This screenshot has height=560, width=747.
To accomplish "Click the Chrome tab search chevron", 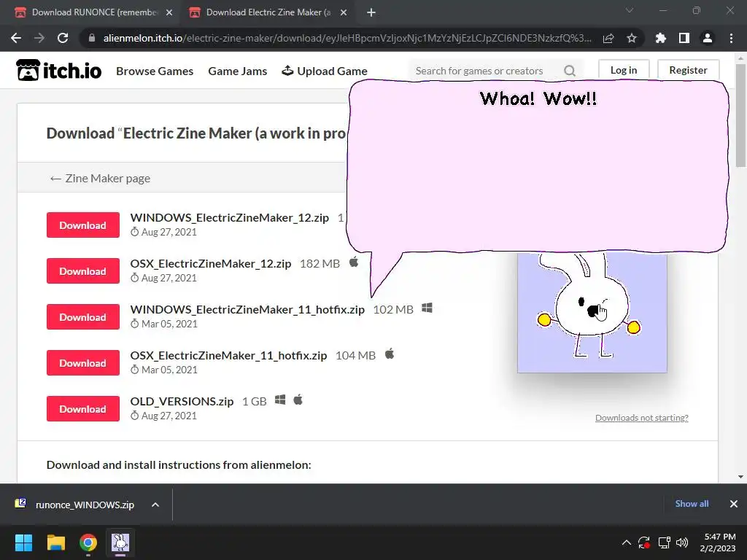I will click(630, 10).
